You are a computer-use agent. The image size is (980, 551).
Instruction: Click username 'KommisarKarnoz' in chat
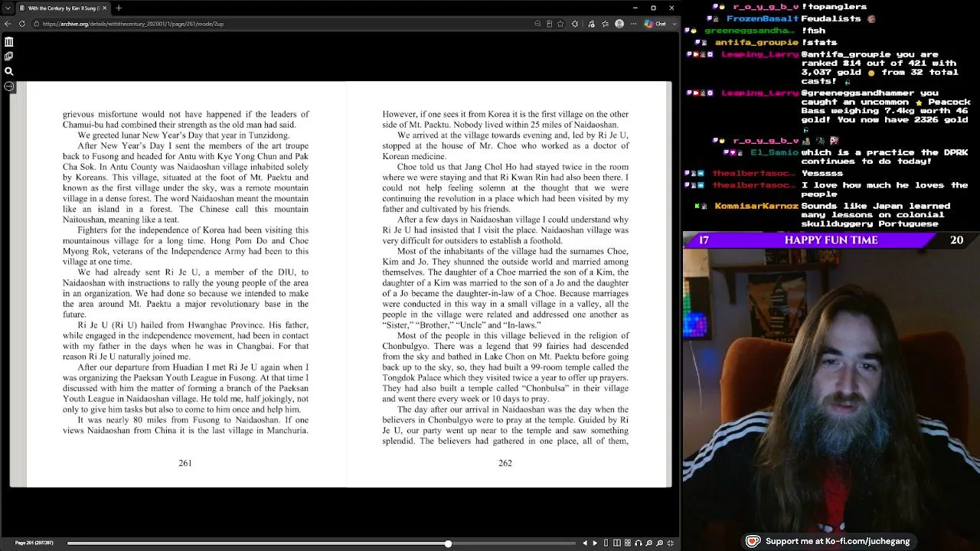click(756, 206)
